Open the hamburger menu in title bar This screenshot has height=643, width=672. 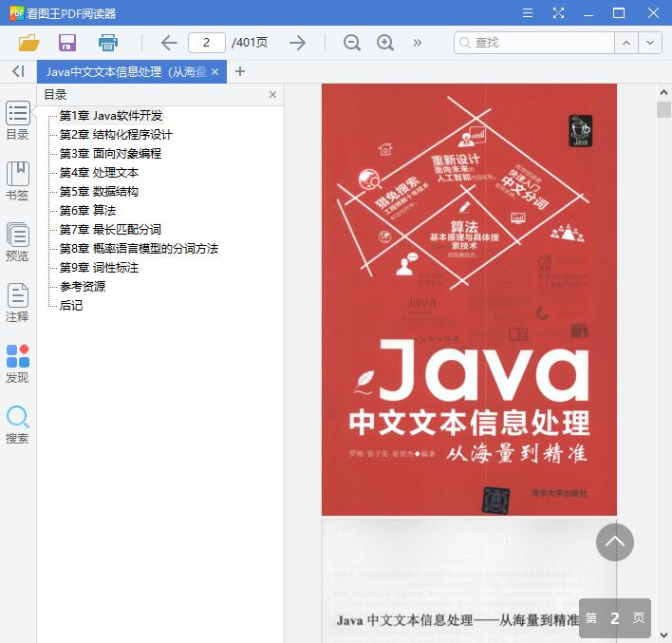[x=528, y=13]
